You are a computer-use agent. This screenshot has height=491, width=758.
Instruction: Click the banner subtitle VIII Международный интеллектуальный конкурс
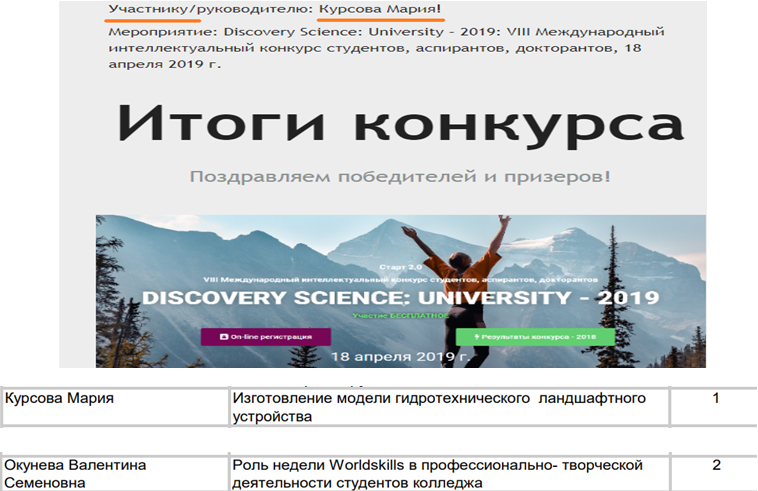(x=400, y=279)
